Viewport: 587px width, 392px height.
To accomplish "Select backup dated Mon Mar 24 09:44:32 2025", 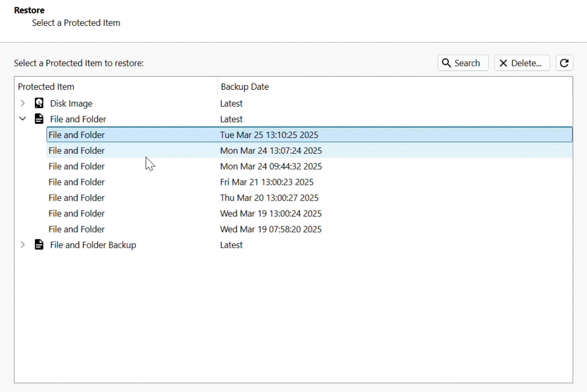I will 309,166.
